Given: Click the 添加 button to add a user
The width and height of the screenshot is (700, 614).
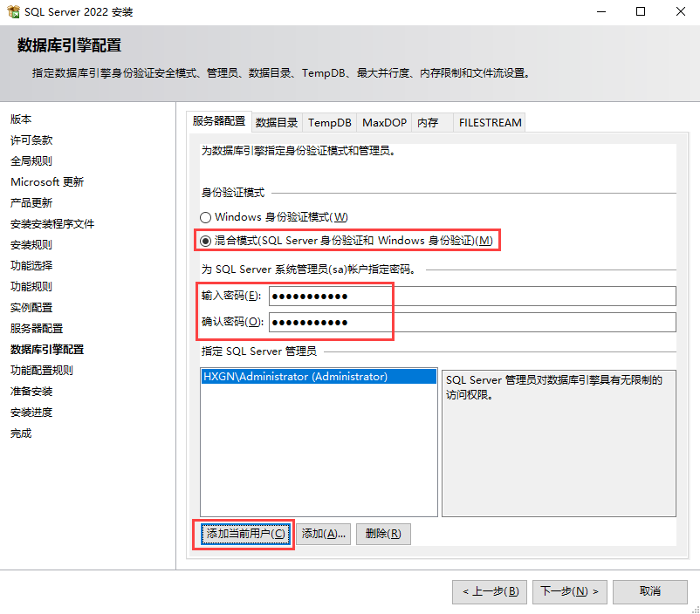Looking at the screenshot, I should click(x=323, y=534).
